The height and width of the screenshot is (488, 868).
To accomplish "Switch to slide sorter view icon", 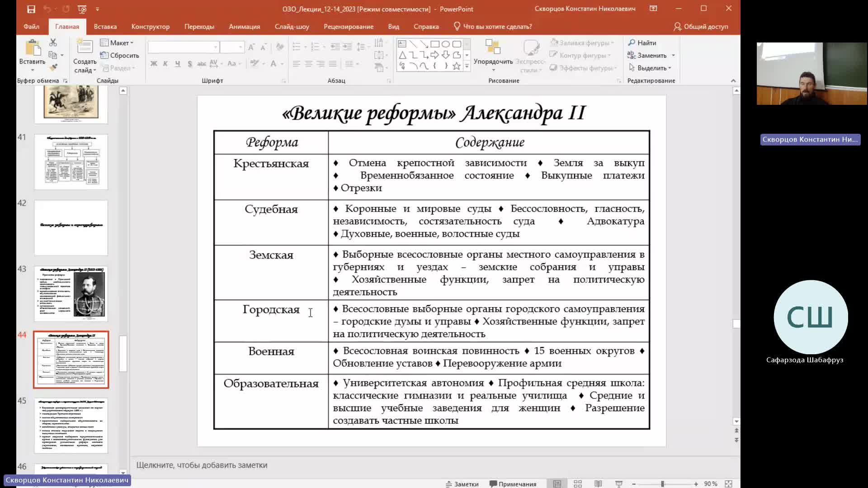I will tap(577, 483).
